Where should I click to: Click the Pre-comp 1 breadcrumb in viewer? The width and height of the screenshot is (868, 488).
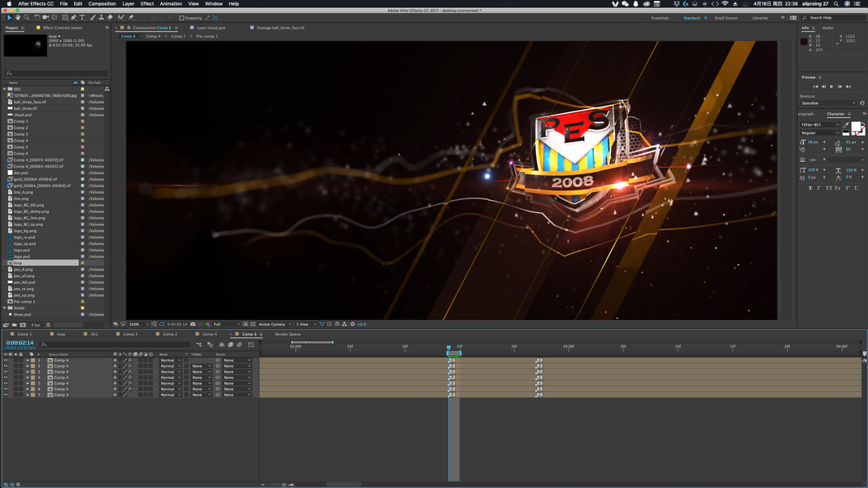click(207, 36)
